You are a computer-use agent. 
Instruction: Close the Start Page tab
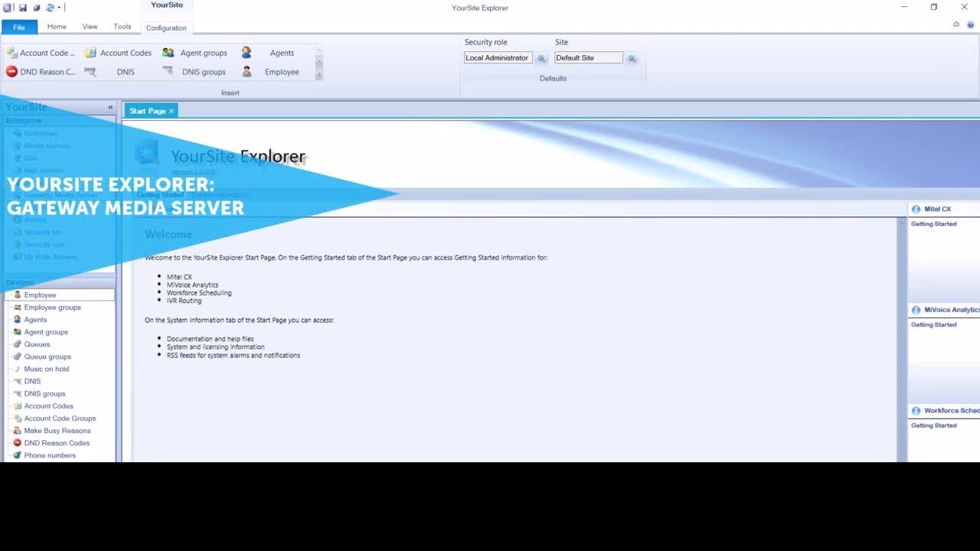pos(171,111)
